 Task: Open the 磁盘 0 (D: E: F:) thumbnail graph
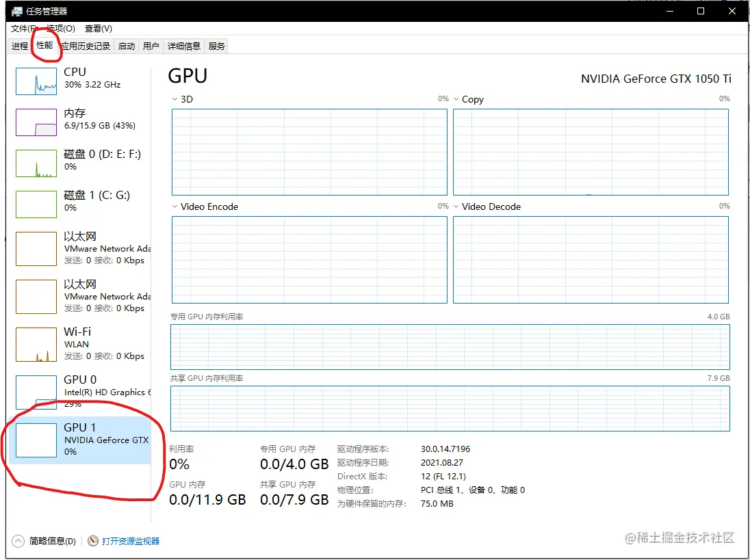pos(36,163)
